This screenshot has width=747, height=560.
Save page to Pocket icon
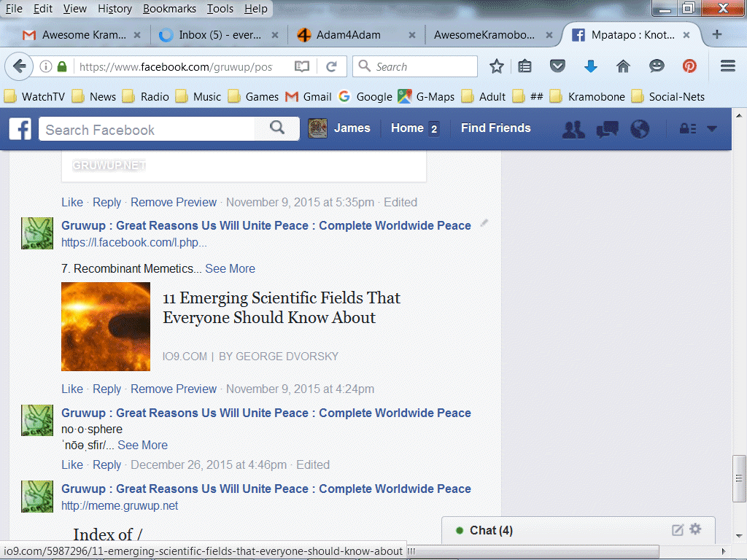tap(557, 66)
